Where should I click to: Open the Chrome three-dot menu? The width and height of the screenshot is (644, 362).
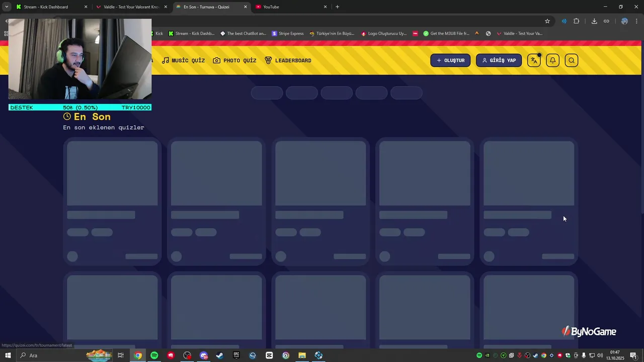(636, 21)
